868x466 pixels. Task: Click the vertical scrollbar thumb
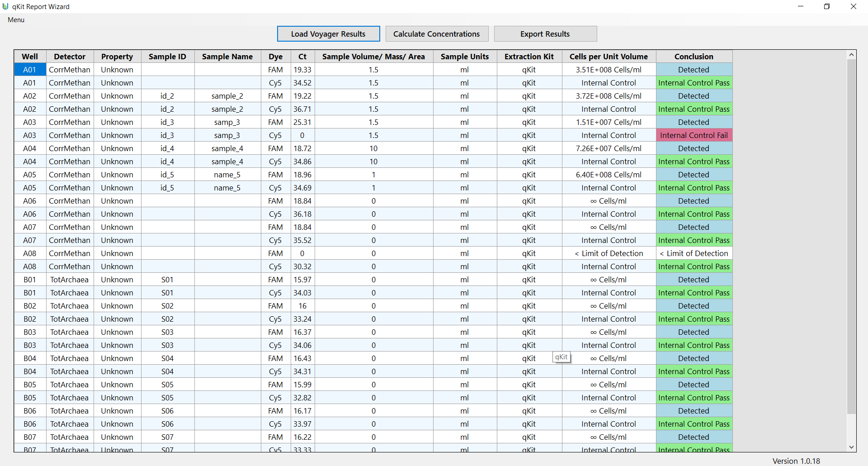[851, 237]
